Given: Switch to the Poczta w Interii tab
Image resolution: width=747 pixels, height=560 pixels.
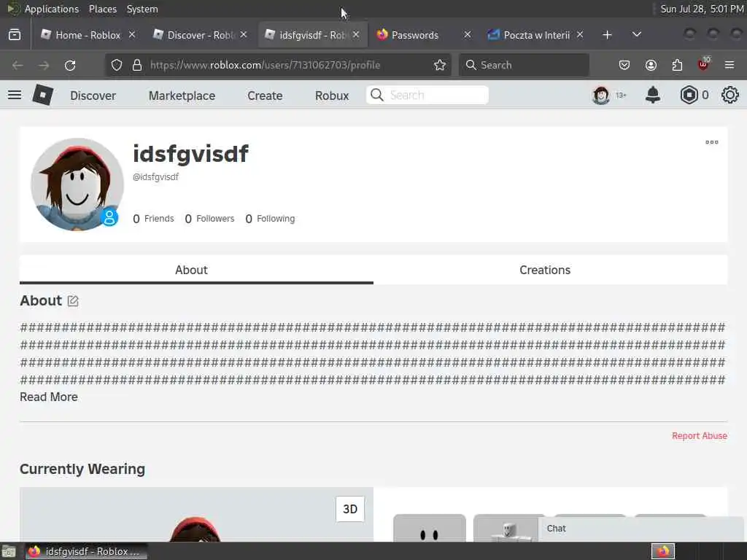Looking at the screenshot, I should tap(536, 35).
